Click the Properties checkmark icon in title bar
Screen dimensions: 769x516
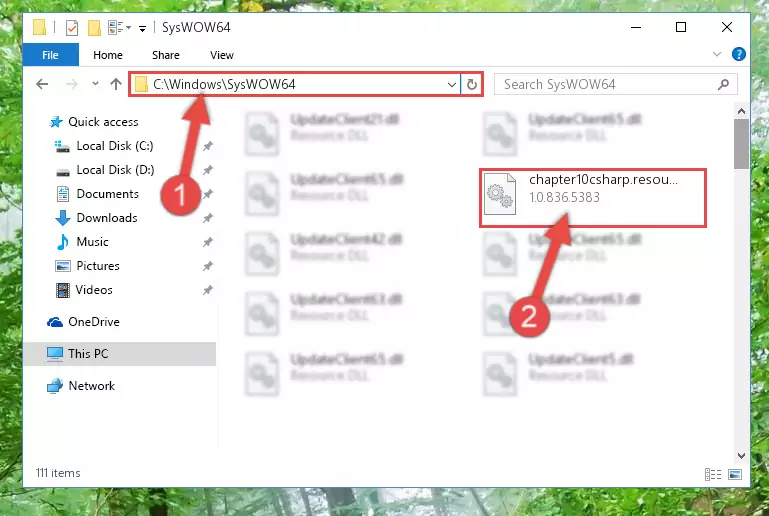pos(72,27)
